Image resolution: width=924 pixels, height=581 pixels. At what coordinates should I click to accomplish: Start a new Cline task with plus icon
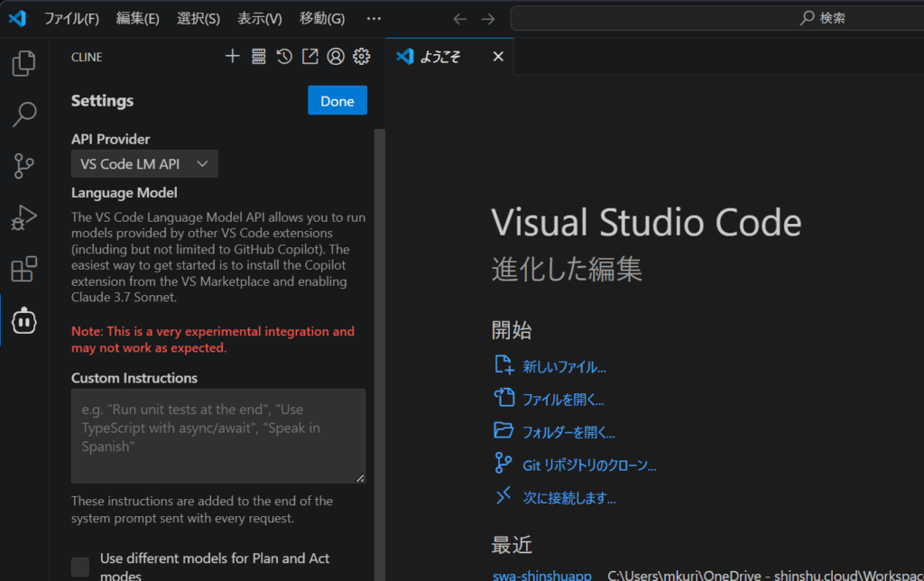[232, 56]
